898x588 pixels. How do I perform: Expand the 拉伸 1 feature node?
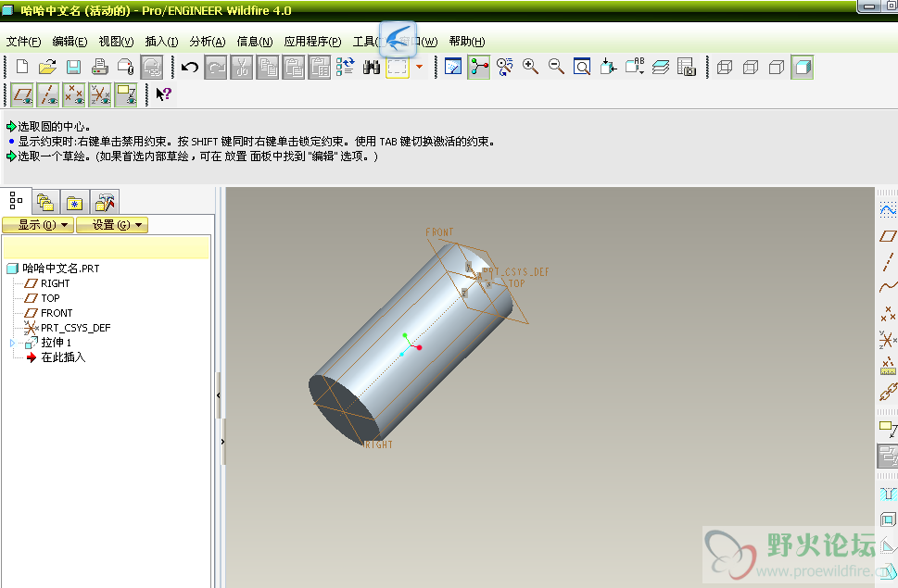tap(12, 343)
